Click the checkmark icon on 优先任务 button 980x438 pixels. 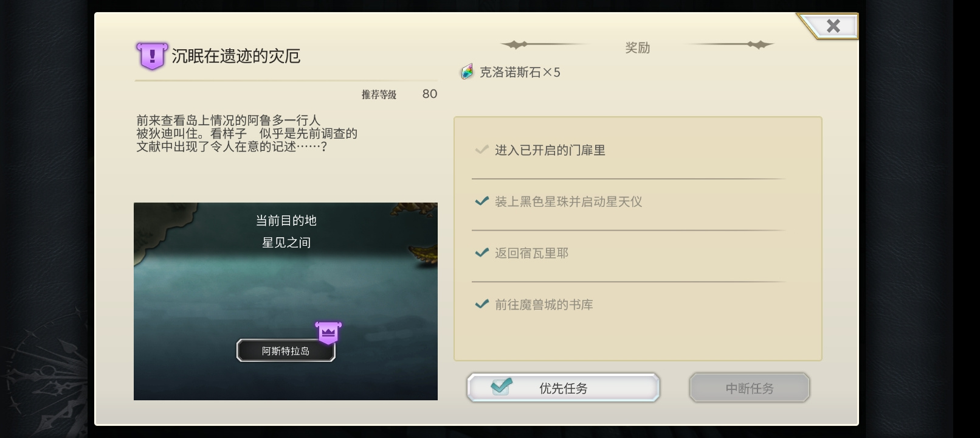pyautogui.click(x=502, y=386)
